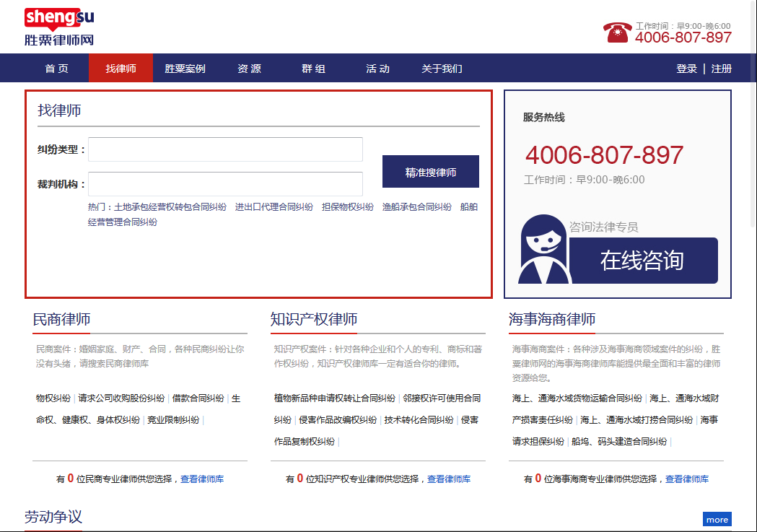Click the red telephone icon in header
Screen dimensions: 757x532
617,32
